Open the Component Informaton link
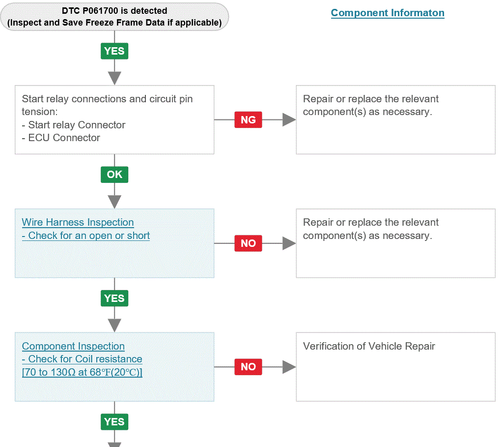The width and height of the screenshot is (504, 447). click(x=387, y=13)
